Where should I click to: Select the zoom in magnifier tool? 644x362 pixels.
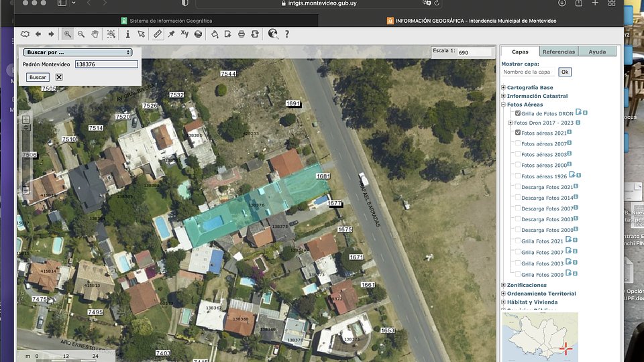pos(68,34)
